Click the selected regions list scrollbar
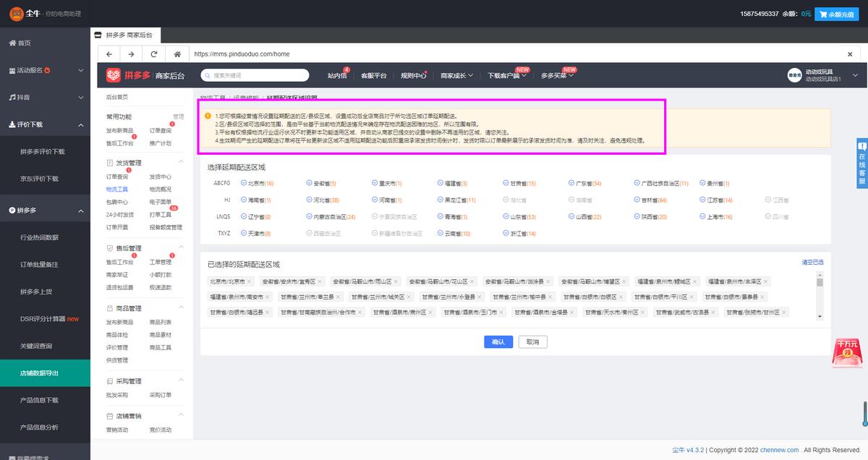 (820, 295)
